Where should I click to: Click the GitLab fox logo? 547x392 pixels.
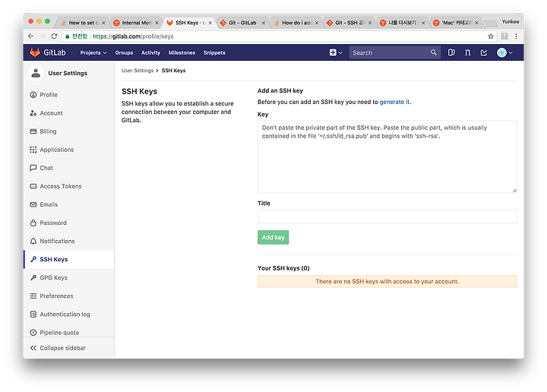35,52
